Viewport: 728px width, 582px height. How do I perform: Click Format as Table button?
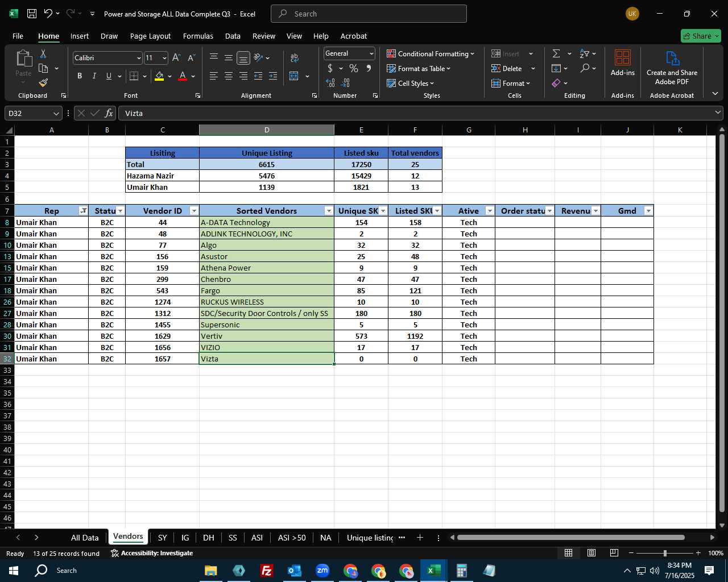tap(419, 68)
